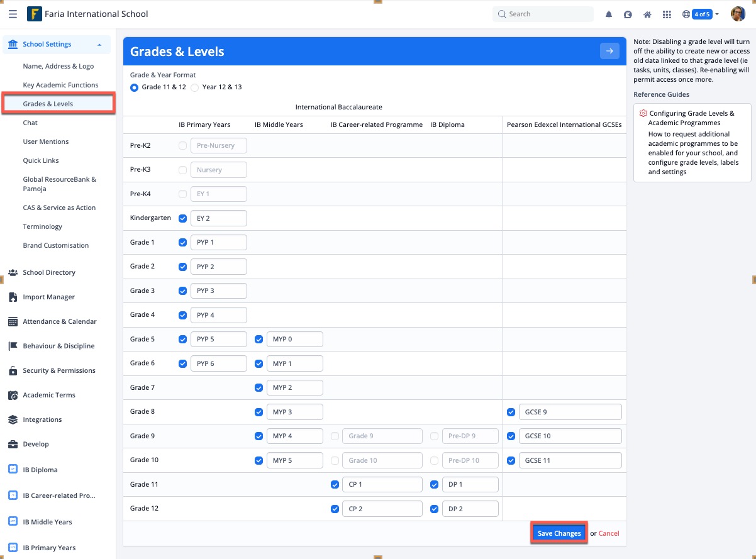Open Chat settings
This screenshot has width=756, height=559.
pos(30,123)
